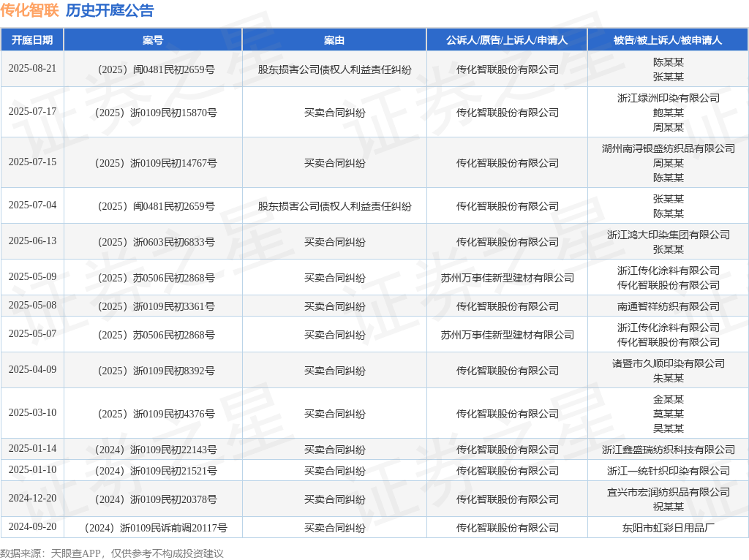This screenshot has height=560, width=749.
Task: Click the 开庭日期 column header
Action: pos(32,40)
